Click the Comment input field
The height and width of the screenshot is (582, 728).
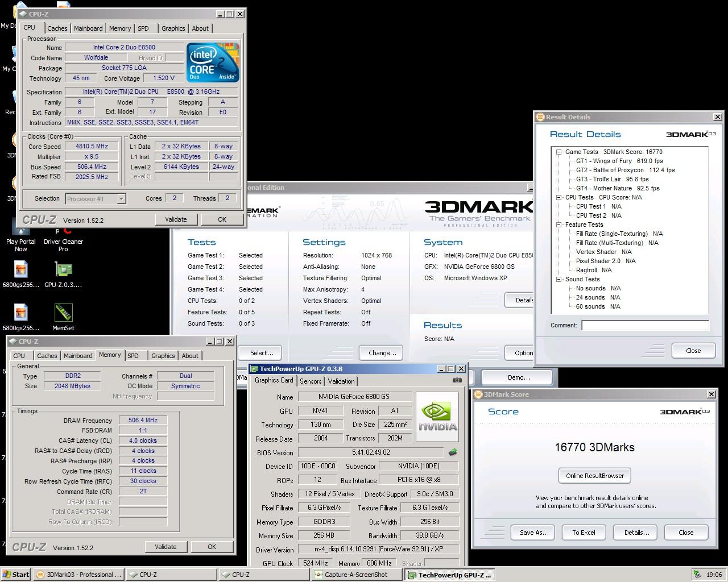coord(645,325)
